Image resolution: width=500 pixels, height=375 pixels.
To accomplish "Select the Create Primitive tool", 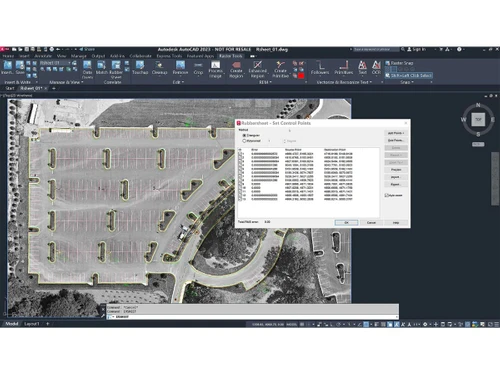I will 280,69.
